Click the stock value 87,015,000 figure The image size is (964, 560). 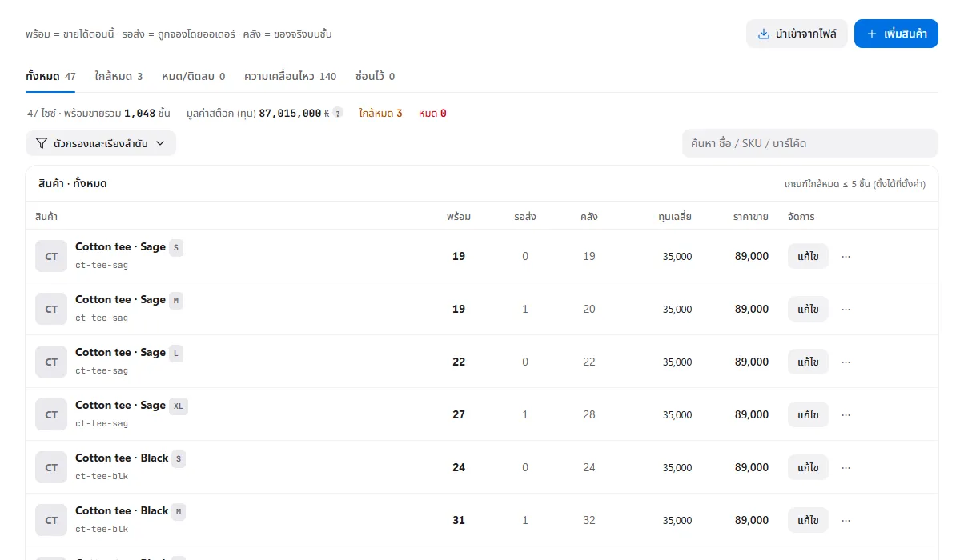[x=290, y=114]
